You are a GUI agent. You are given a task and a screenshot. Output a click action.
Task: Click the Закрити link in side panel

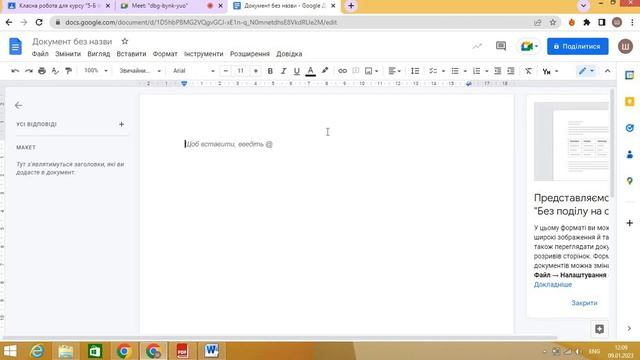(x=584, y=303)
